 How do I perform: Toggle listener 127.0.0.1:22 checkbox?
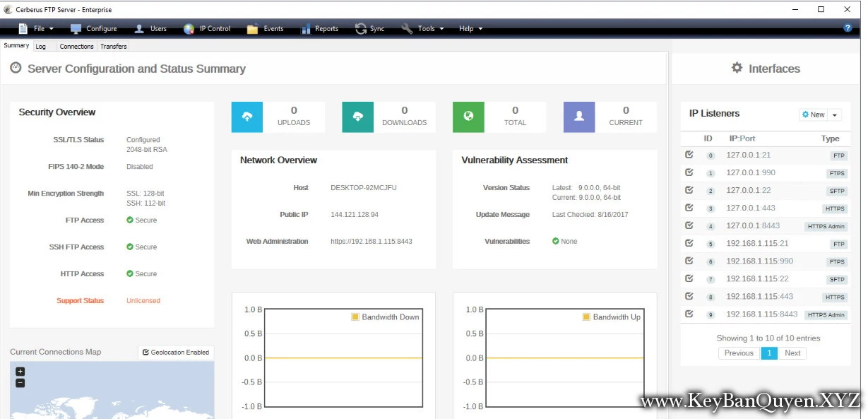[689, 189]
